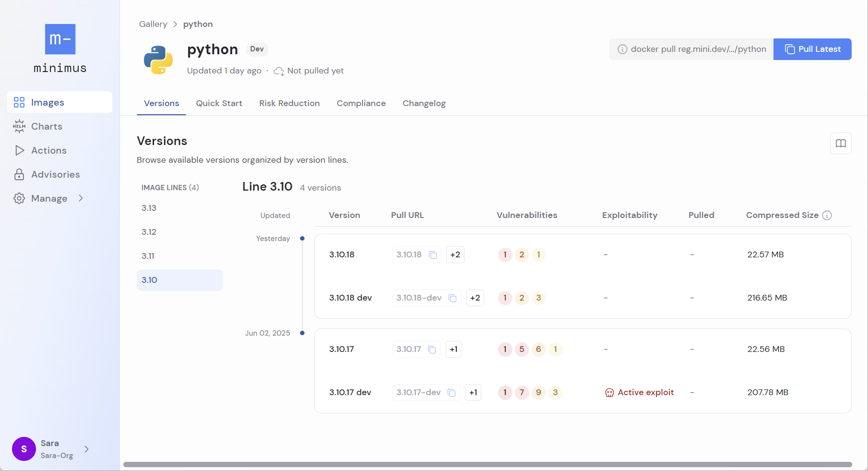Click the Pulled column header

coord(702,215)
